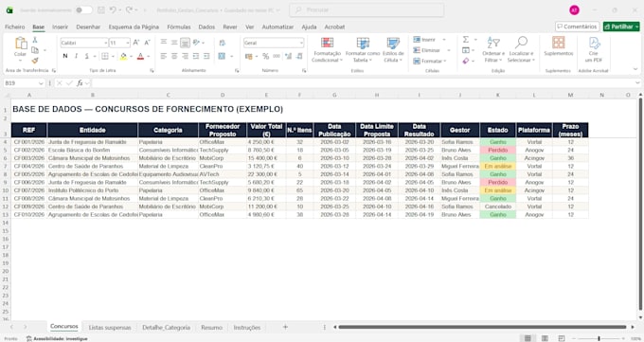Screen dimensions: 644x342
Task: Apply italic formatting with the I button
Action: [x=76, y=56]
